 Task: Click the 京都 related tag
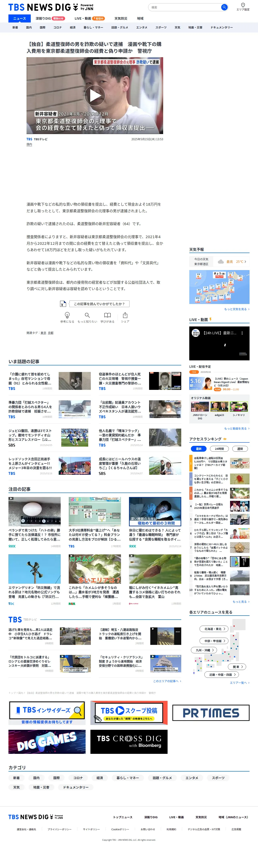(51, 333)
